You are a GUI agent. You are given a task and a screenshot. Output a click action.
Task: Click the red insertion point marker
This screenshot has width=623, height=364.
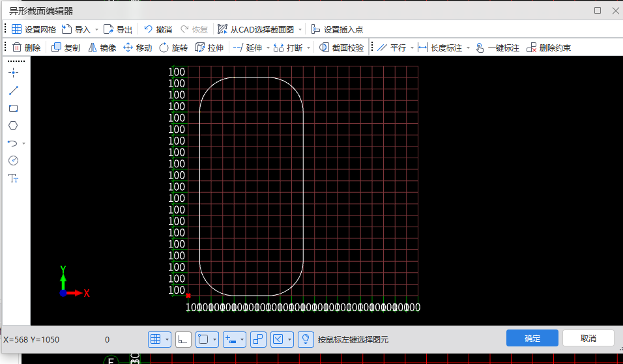tap(188, 296)
